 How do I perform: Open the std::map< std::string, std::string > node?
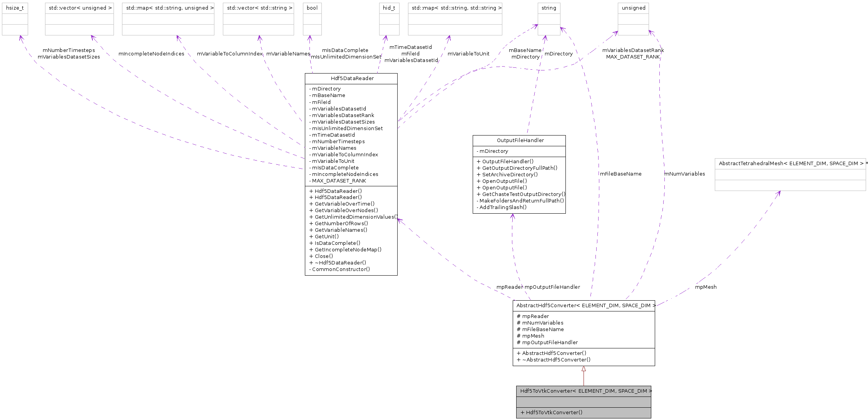455,19
